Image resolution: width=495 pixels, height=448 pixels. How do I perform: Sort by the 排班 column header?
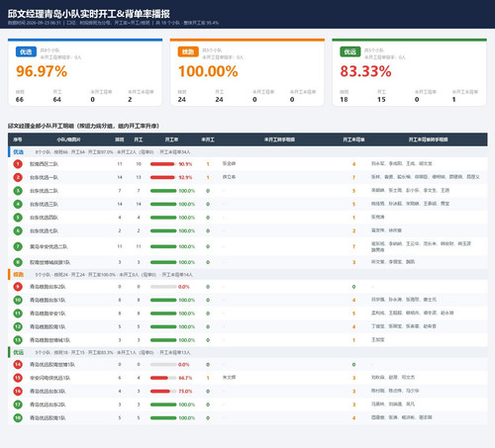tap(120, 139)
